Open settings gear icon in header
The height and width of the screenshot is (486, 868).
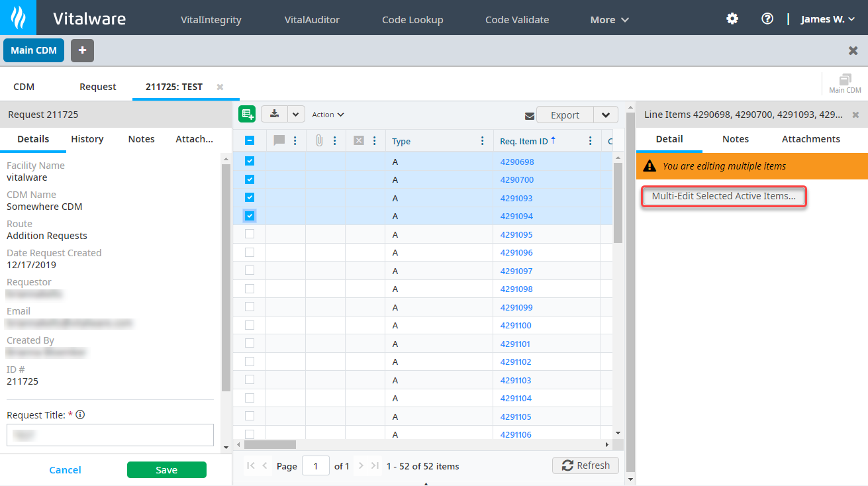[732, 19]
